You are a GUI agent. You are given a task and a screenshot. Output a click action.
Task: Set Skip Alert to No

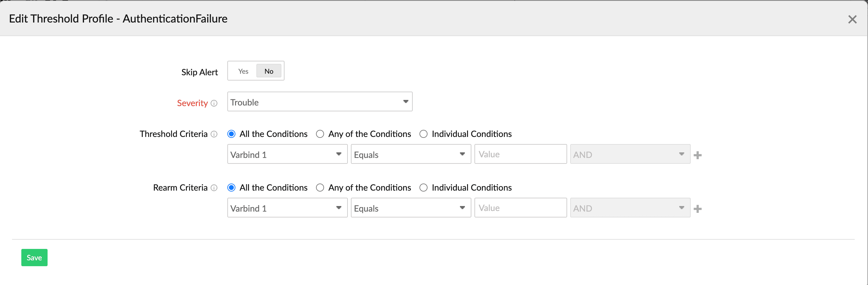pos(268,71)
